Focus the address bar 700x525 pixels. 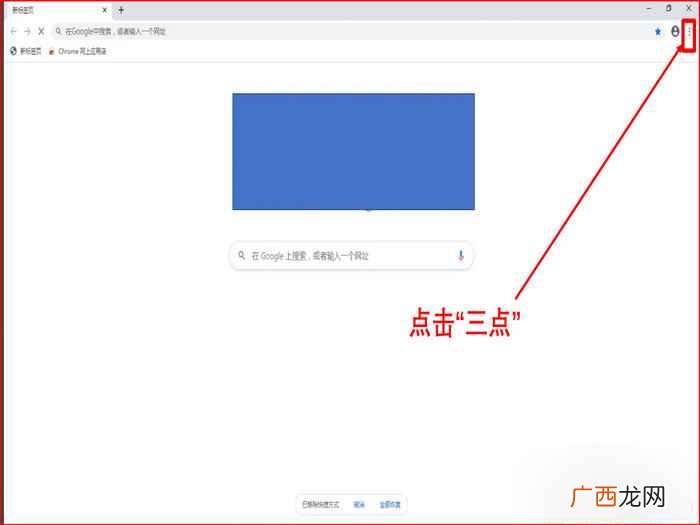353,31
